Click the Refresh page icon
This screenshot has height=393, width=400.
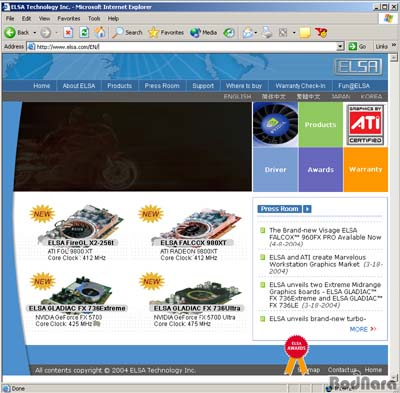[84, 33]
